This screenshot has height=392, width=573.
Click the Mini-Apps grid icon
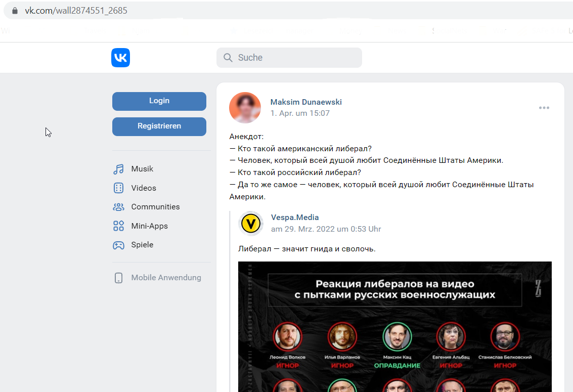coord(118,226)
